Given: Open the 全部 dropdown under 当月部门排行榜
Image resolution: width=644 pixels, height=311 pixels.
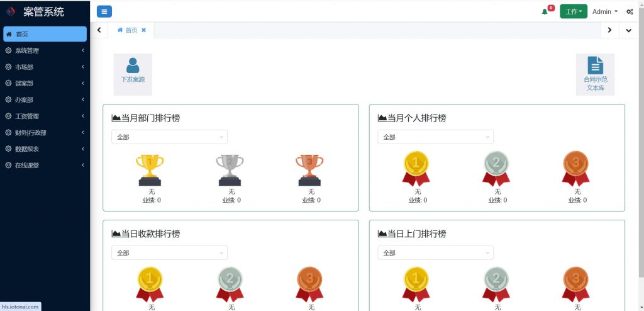Looking at the screenshot, I should [169, 137].
